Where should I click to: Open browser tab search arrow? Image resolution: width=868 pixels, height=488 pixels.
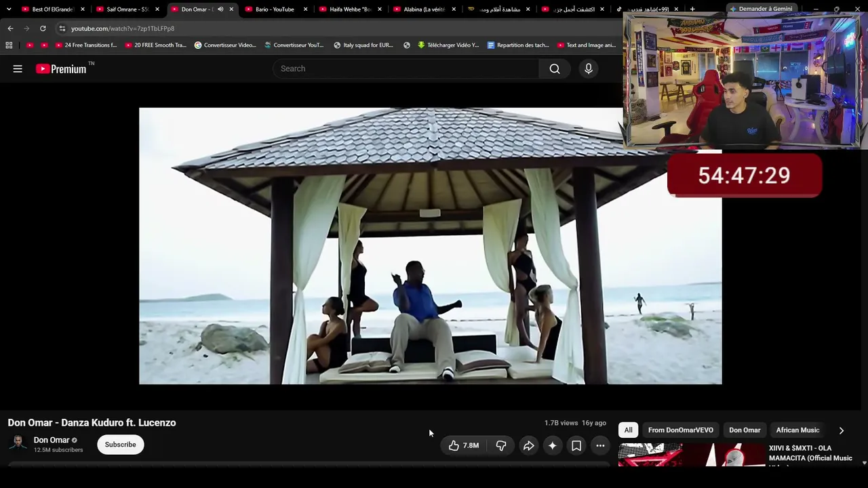point(8,9)
